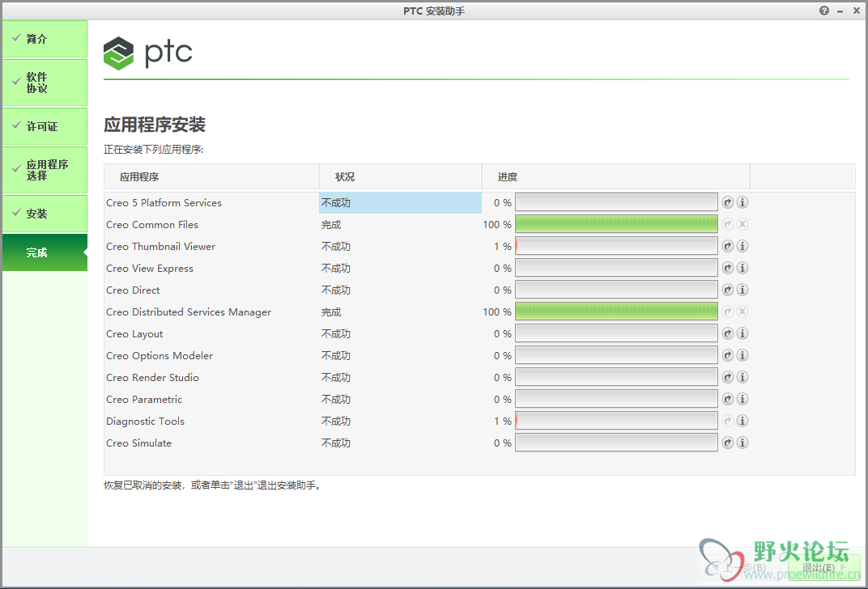Select the Creo Simulate name
Screen dimensions: 868x589
pos(139,443)
